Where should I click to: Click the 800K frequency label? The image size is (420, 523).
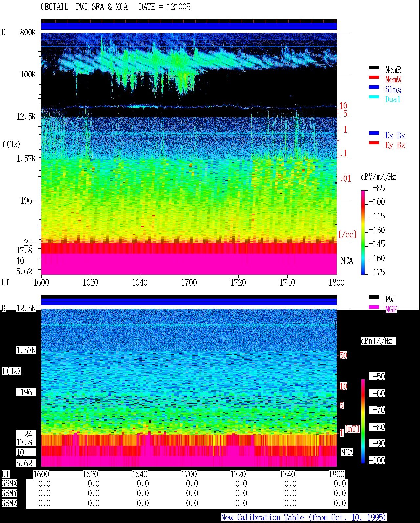coord(28,33)
